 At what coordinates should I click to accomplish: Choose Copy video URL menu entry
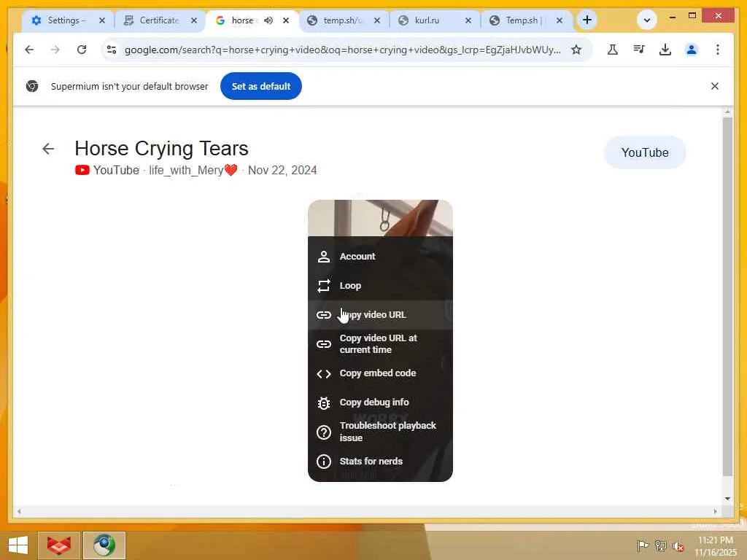coord(380,315)
